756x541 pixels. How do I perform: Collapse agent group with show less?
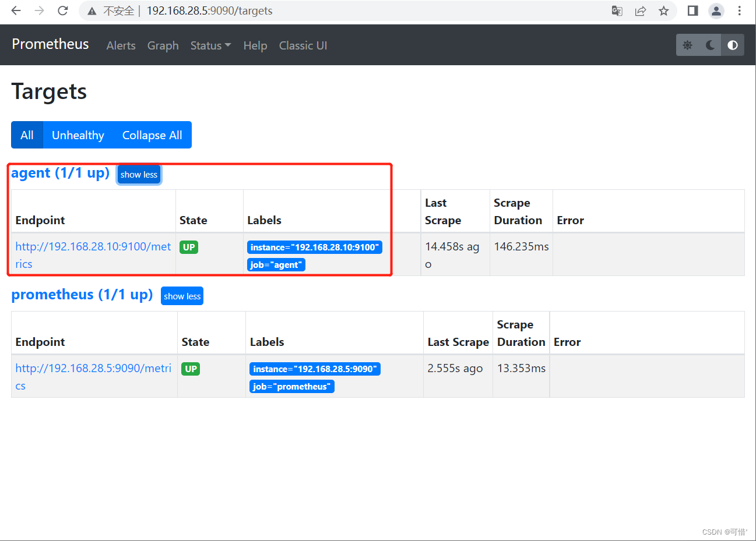click(x=139, y=175)
